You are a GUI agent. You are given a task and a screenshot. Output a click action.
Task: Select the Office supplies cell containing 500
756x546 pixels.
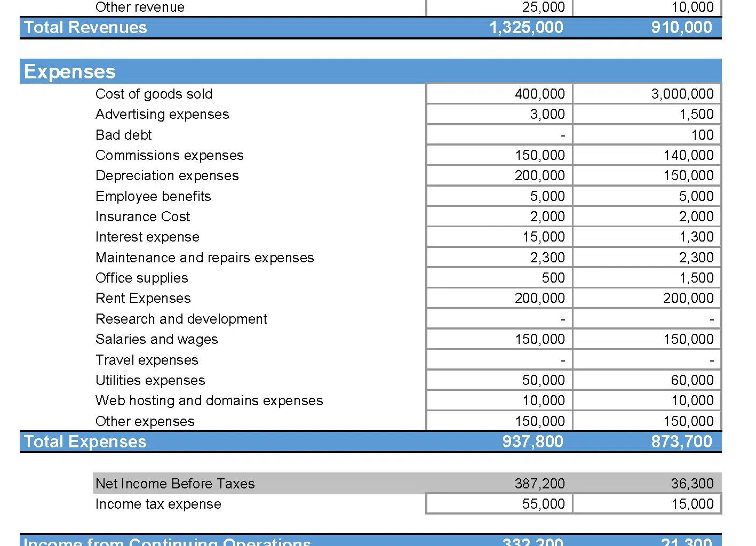tap(499, 278)
